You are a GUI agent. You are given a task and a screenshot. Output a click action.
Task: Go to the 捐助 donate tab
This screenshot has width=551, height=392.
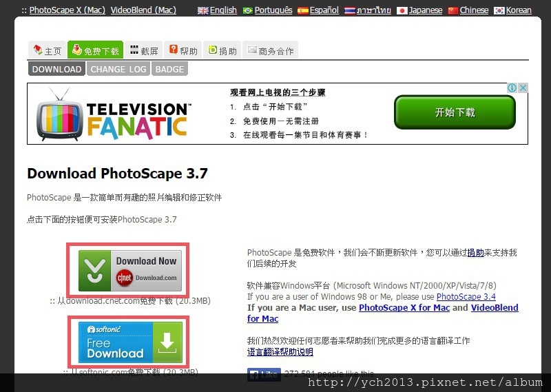pyautogui.click(x=222, y=50)
